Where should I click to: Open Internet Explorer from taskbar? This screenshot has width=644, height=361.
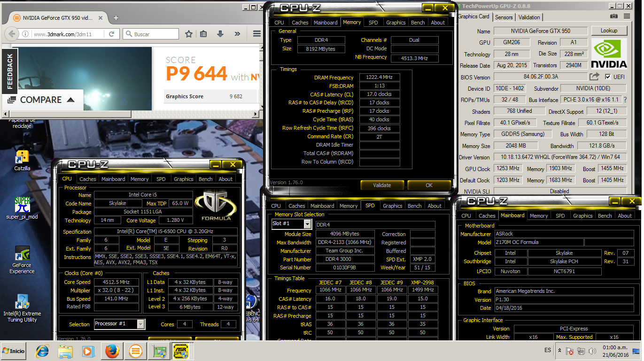[43, 351]
